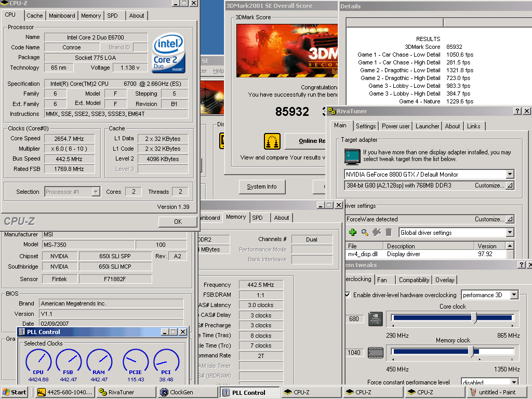532x399 pixels.
Task: Click the Memory clock value field showing 1040
Action: pos(354,353)
